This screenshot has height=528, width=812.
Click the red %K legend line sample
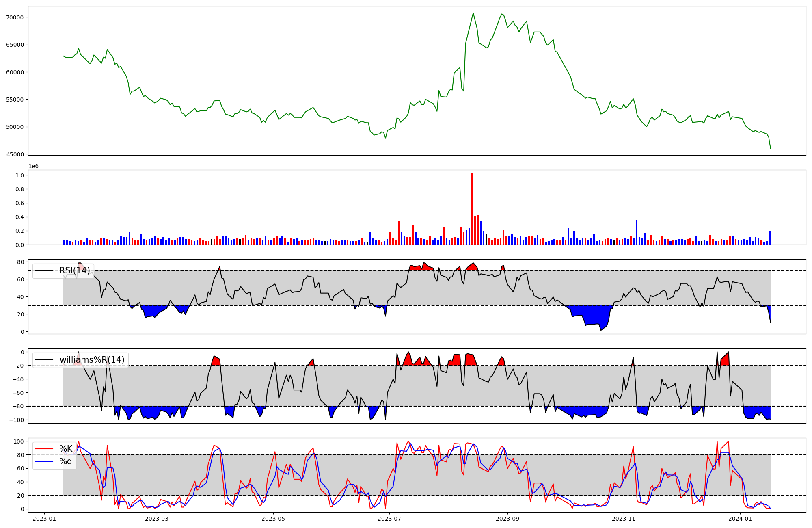44,449
